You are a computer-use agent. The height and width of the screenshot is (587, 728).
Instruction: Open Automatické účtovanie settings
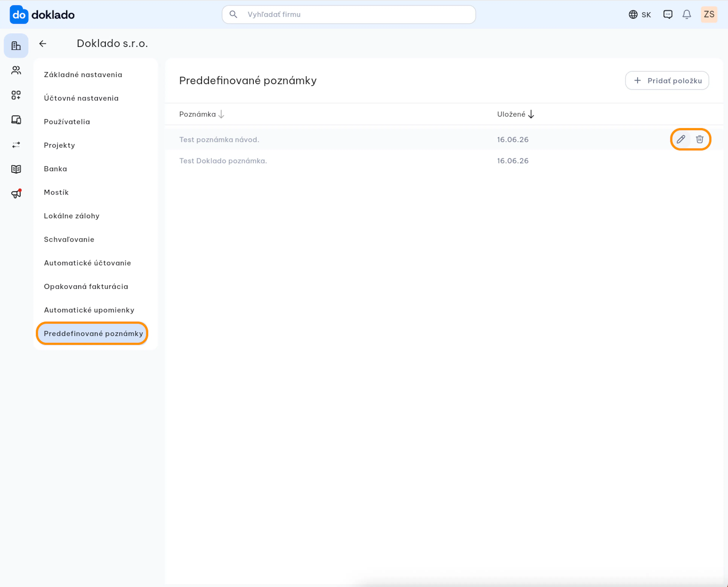tap(87, 263)
